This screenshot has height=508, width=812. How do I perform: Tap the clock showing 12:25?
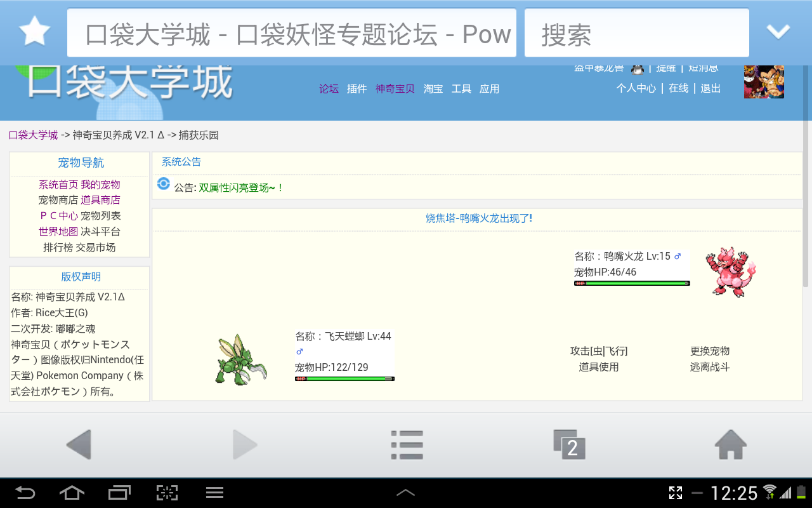(x=734, y=493)
